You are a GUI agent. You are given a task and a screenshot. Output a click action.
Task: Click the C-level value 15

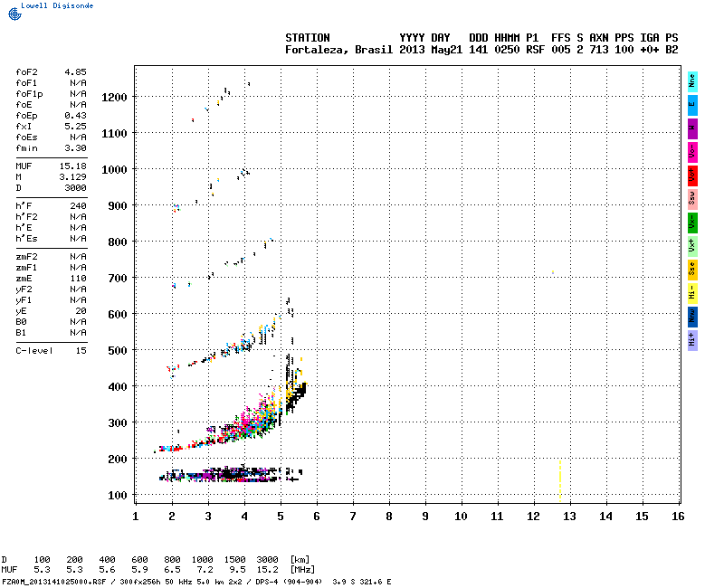[81, 351]
